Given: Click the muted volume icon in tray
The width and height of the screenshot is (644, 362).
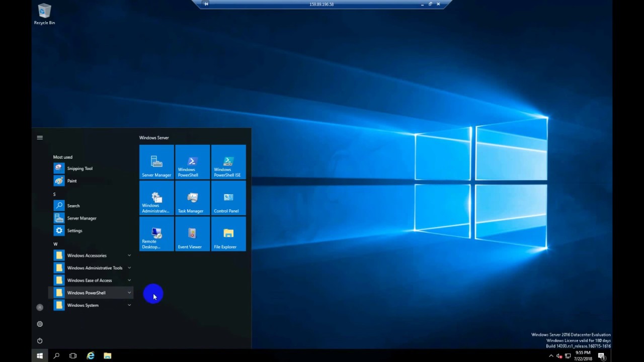Looking at the screenshot, I should [559, 356].
